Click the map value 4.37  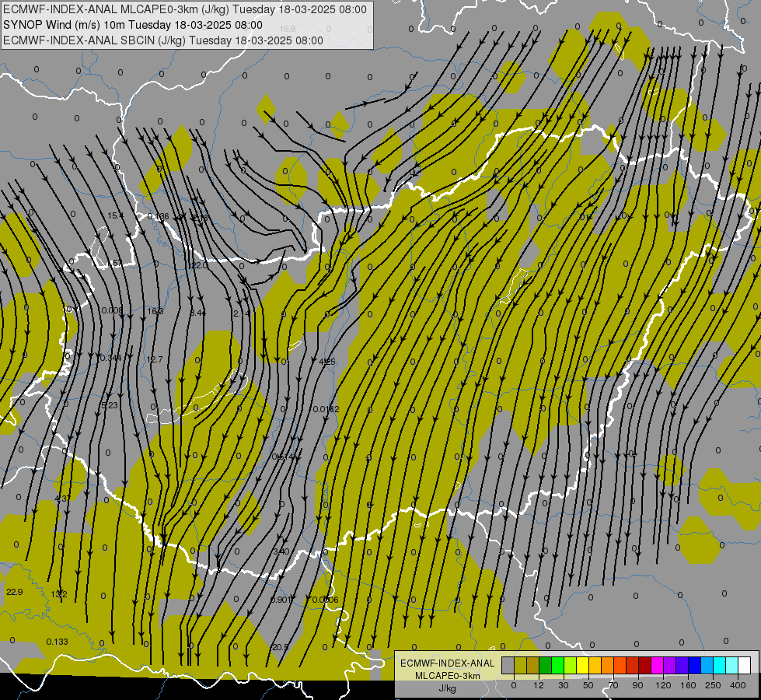coord(63,499)
